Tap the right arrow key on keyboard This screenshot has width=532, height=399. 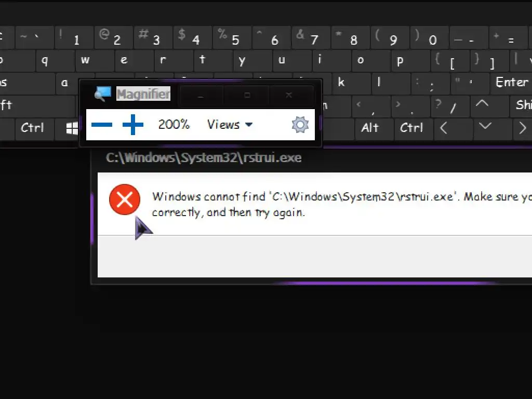(x=523, y=129)
